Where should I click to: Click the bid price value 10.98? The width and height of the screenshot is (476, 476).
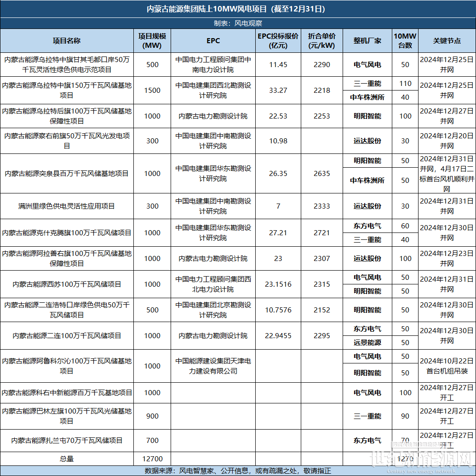click(278, 141)
